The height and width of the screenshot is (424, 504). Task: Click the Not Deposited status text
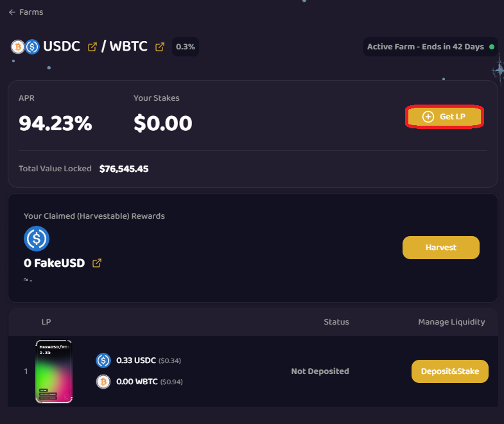tap(320, 371)
